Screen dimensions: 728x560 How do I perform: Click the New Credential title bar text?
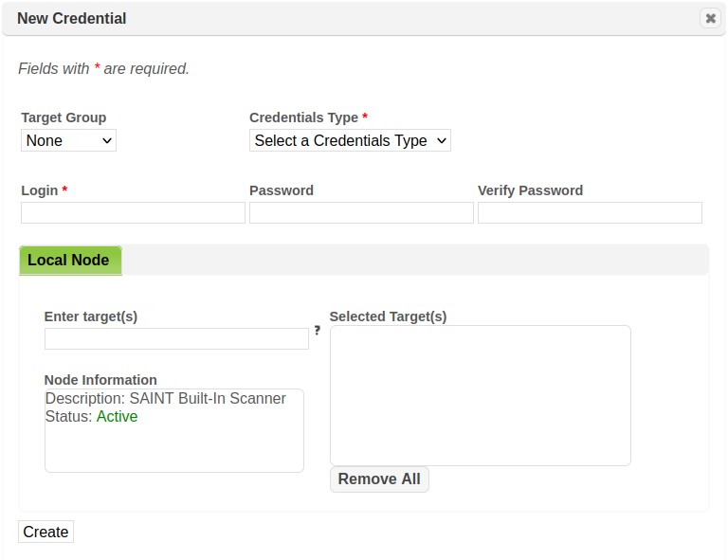(x=72, y=18)
